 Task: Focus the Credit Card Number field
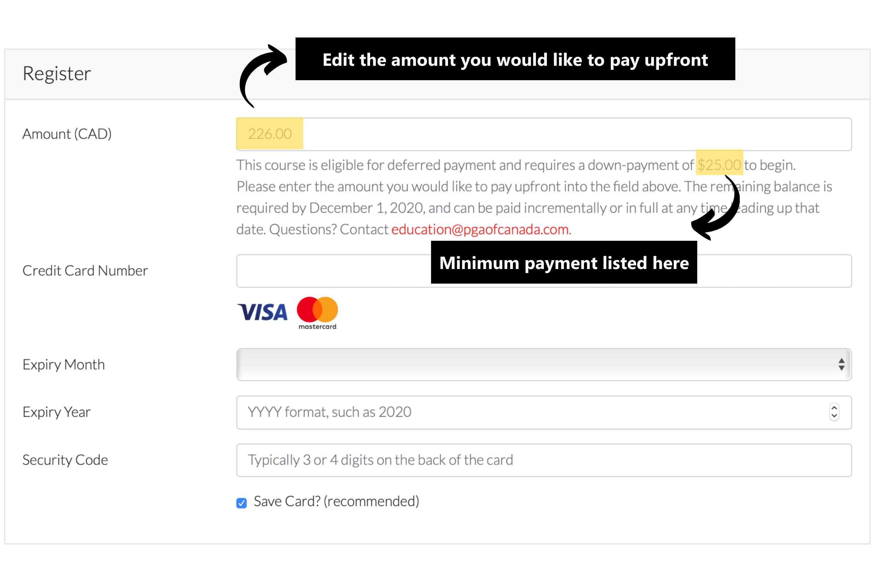[544, 271]
